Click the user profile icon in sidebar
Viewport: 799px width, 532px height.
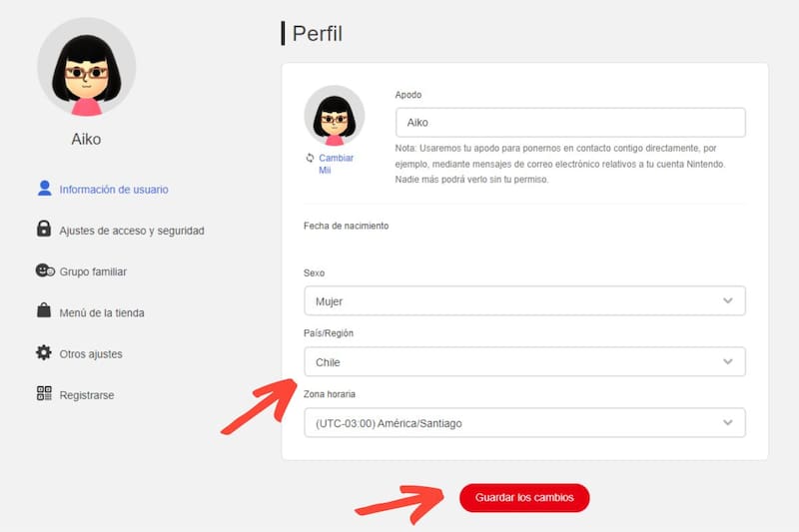[43, 188]
